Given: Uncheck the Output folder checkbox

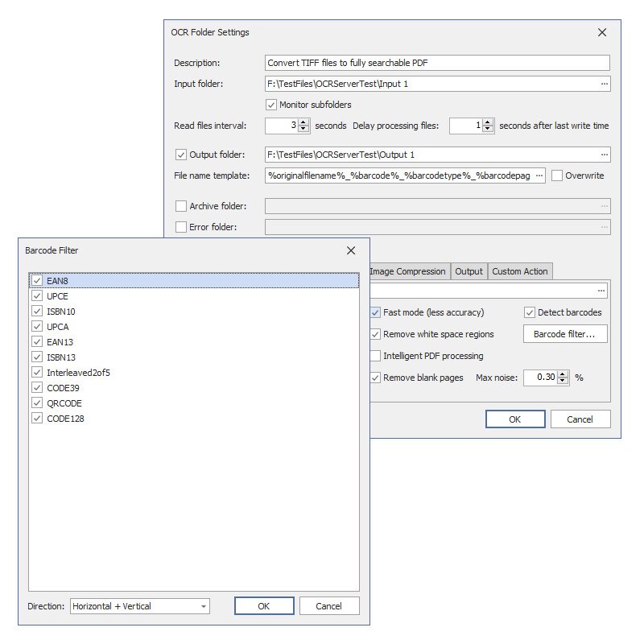Looking at the screenshot, I should coord(180,155).
